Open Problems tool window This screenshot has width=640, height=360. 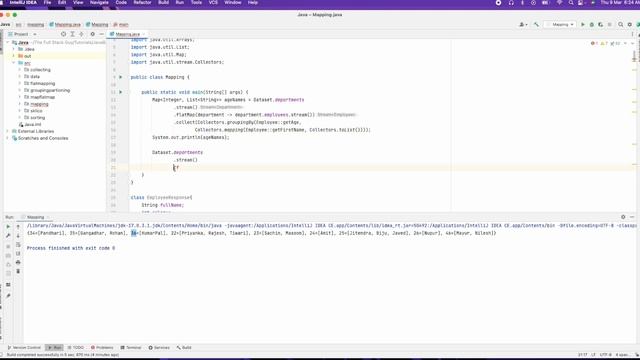click(x=102, y=348)
